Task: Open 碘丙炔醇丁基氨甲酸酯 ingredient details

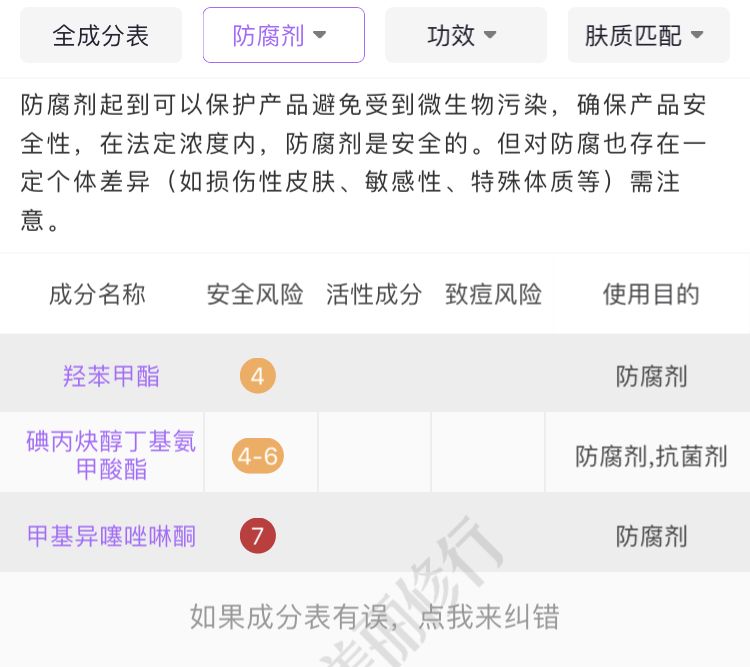Action: pos(111,455)
